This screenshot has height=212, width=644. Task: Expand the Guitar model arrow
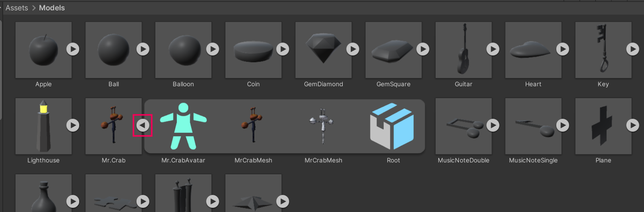tap(493, 49)
